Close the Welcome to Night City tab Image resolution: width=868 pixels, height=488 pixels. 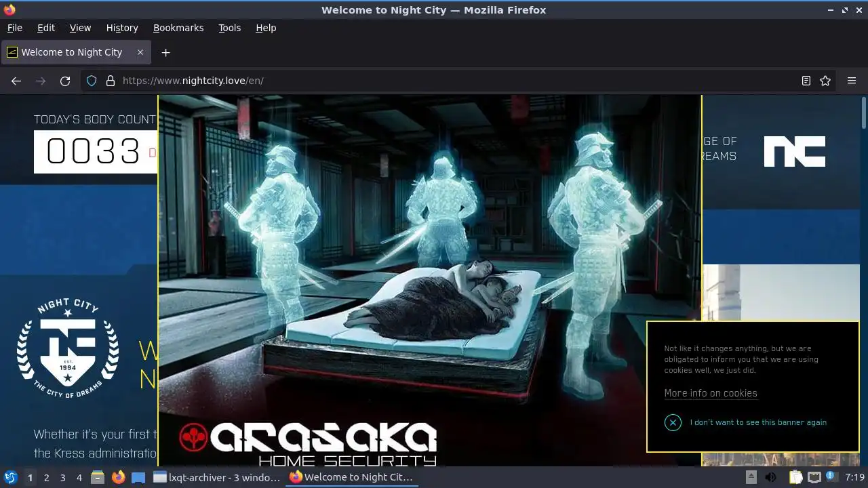(140, 52)
